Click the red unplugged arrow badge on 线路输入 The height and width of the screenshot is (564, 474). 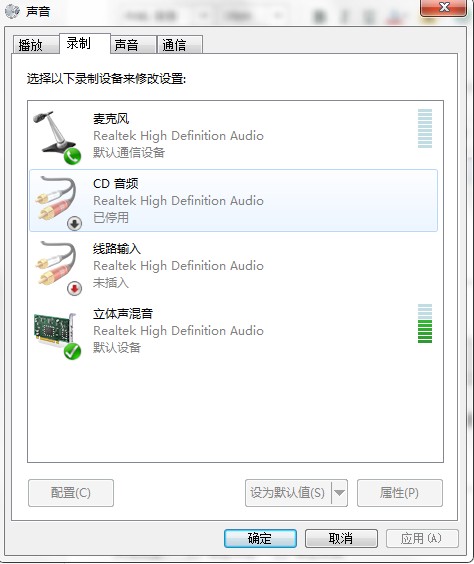tap(74, 288)
